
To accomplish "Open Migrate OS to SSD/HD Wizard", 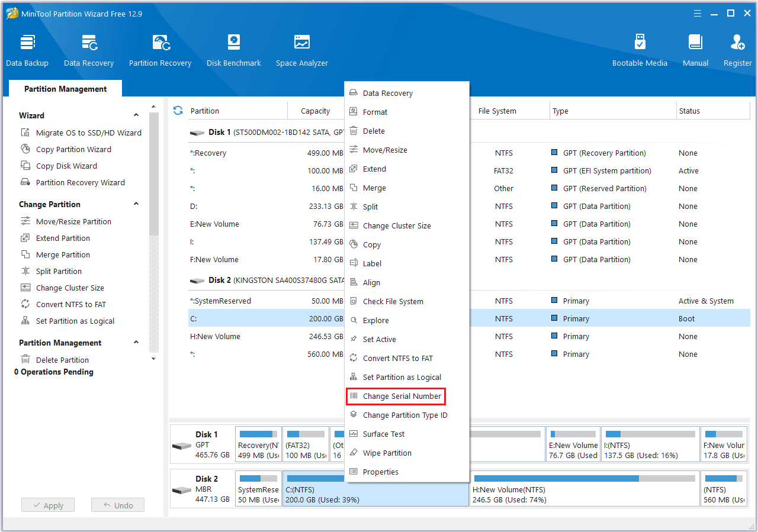I will tap(88, 133).
